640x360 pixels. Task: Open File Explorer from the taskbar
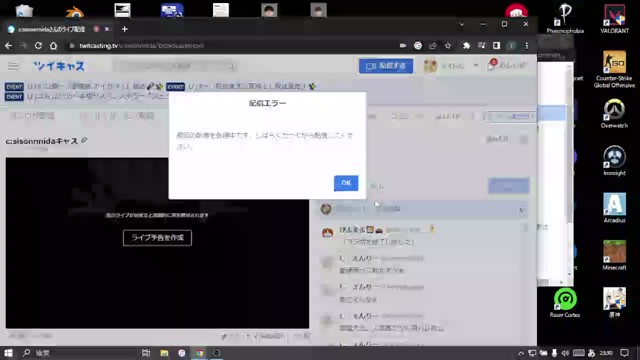click(164, 353)
